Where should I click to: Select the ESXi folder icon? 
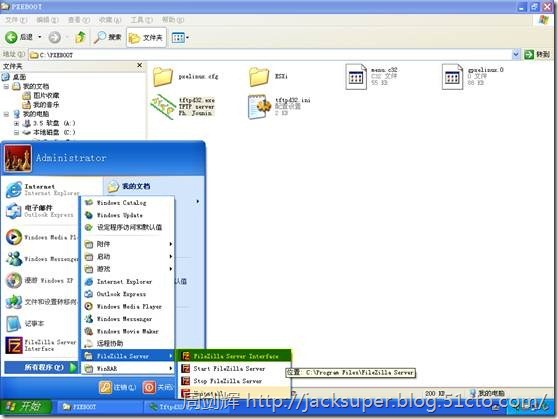[259, 77]
